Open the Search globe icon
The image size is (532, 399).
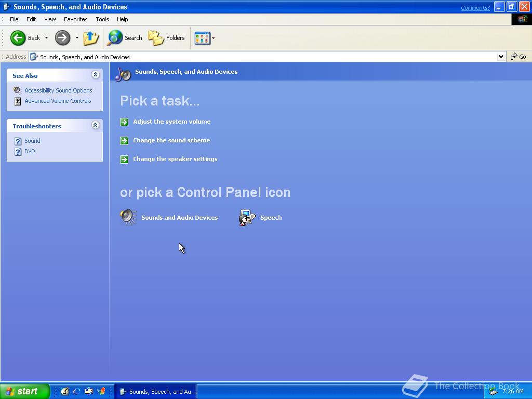[115, 37]
